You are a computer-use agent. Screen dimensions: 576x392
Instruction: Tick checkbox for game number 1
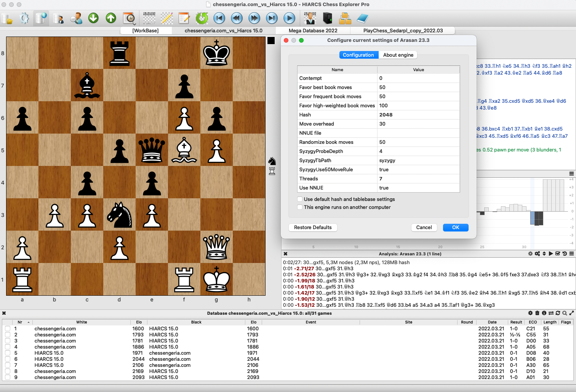coord(8,328)
